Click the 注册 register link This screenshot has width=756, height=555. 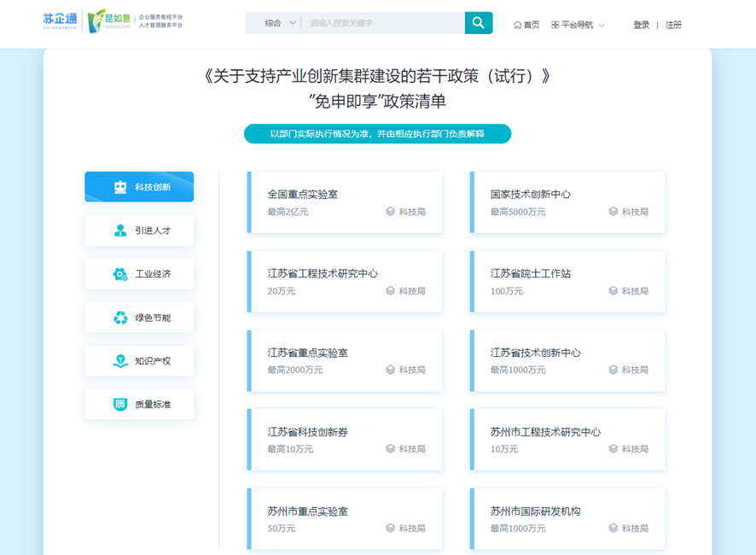coord(673,25)
